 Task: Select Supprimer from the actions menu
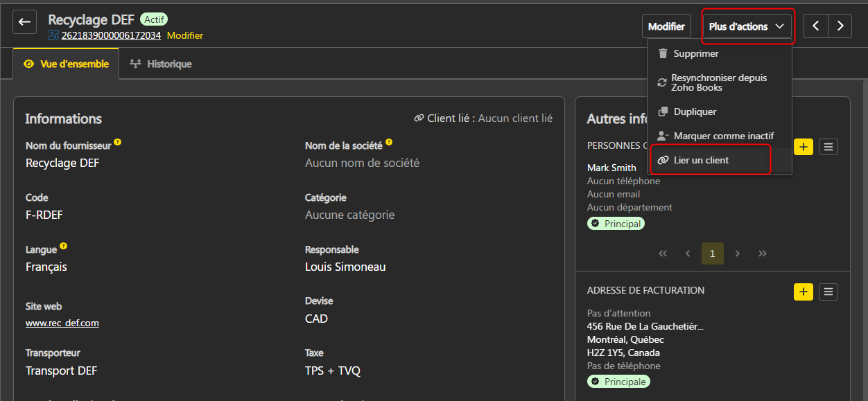coord(695,53)
